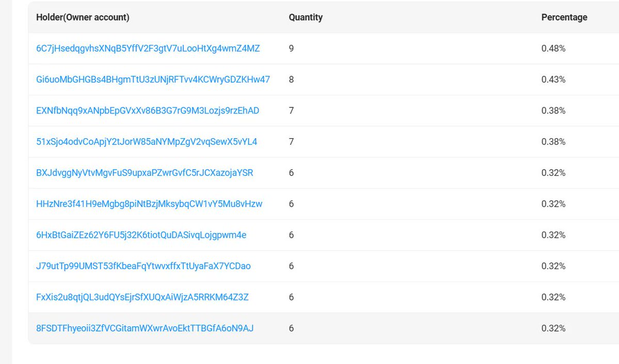Select quantity 7 in the 51xSjo4o row
This screenshot has width=619, height=364.
pyautogui.click(x=291, y=141)
